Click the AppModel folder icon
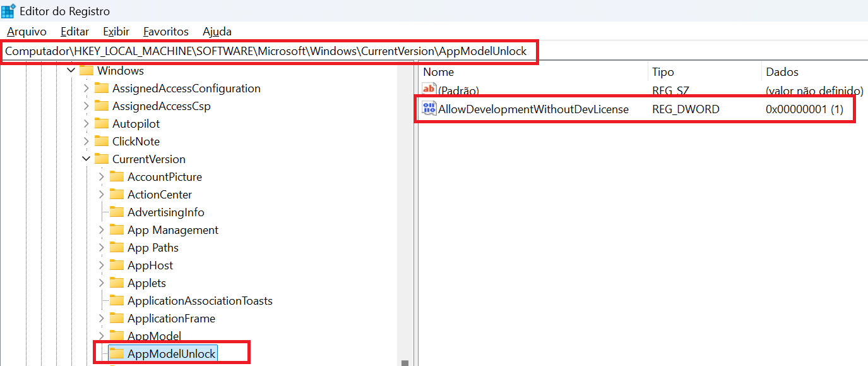Image resolution: width=868 pixels, height=366 pixels. [117, 336]
